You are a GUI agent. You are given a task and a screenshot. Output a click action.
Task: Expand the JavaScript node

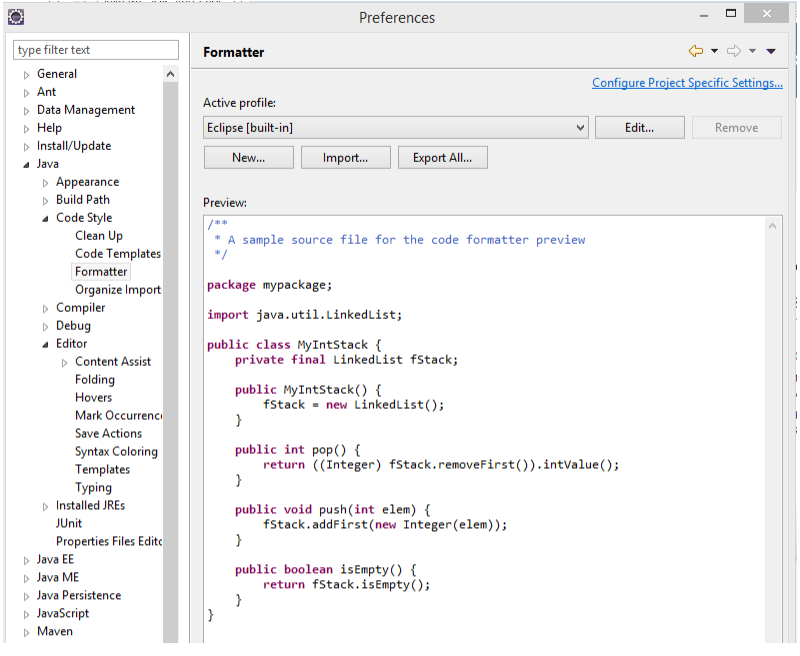pos(27,615)
